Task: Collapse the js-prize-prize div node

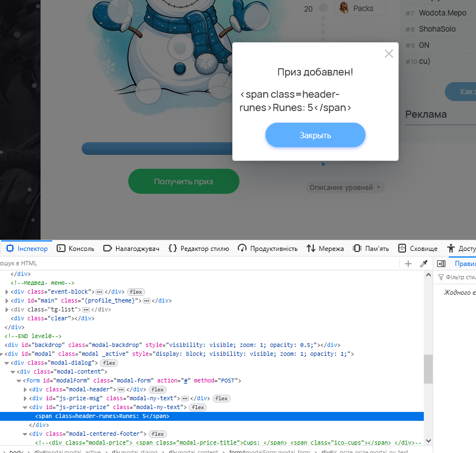Action: coord(25,407)
